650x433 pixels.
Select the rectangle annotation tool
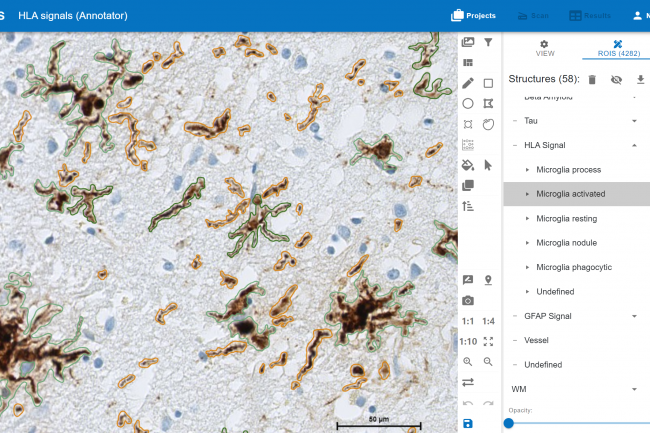(x=488, y=83)
